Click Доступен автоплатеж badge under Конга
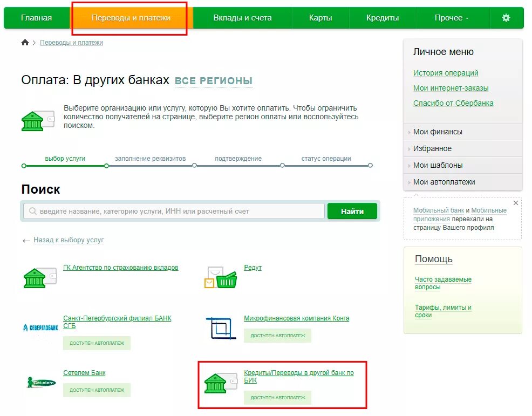The height and width of the screenshot is (416, 532). click(x=277, y=336)
